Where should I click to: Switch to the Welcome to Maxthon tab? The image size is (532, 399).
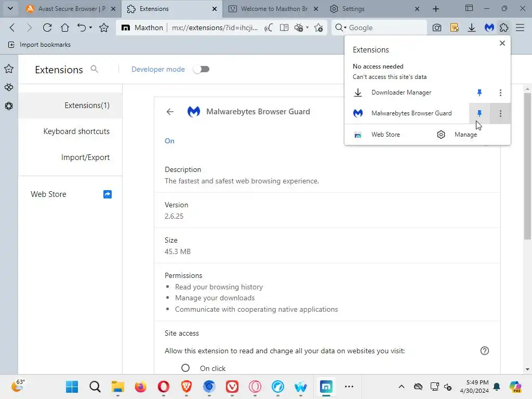coord(273,9)
